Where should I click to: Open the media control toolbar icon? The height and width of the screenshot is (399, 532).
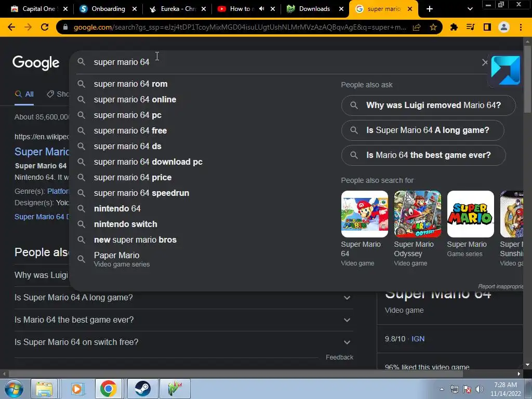click(471, 27)
